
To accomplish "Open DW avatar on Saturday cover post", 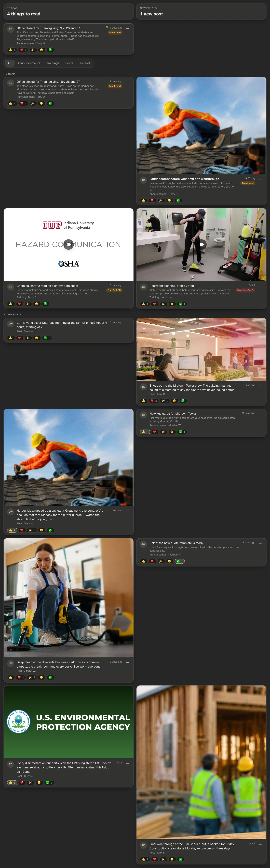I will coord(10,324).
